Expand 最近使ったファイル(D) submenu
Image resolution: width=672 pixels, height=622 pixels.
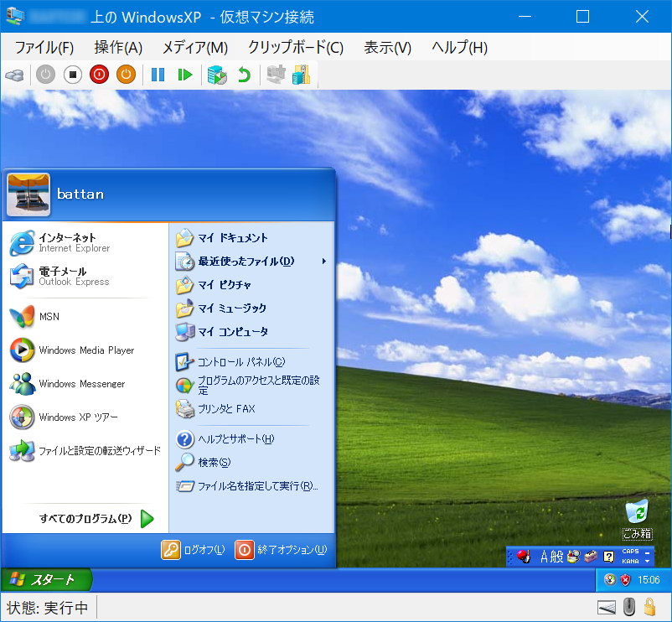251,261
